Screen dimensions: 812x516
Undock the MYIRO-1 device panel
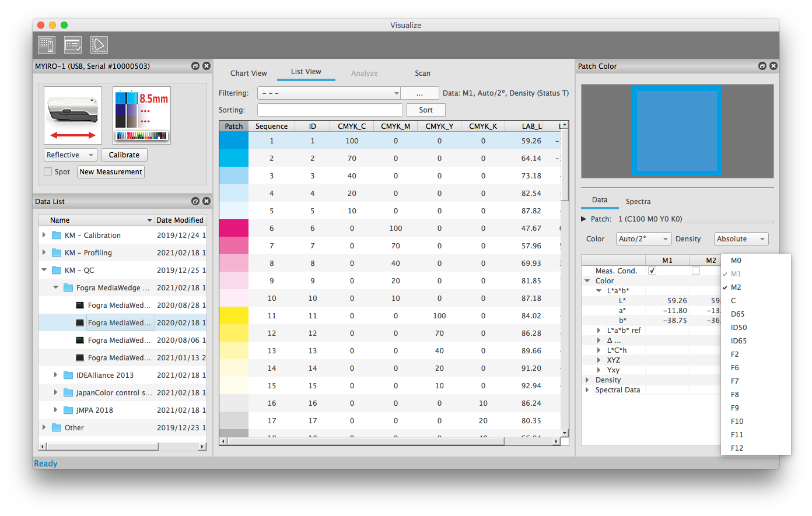195,66
